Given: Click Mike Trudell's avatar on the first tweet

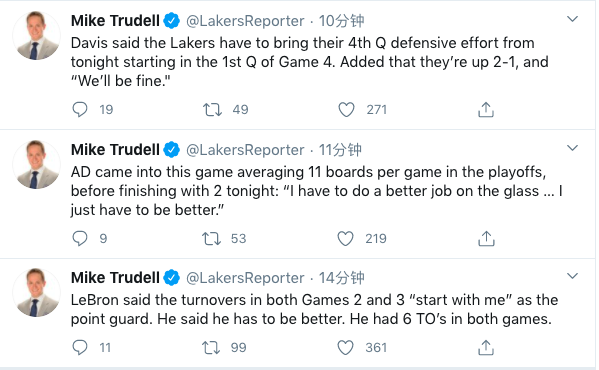Looking at the screenshot, I should [36, 35].
